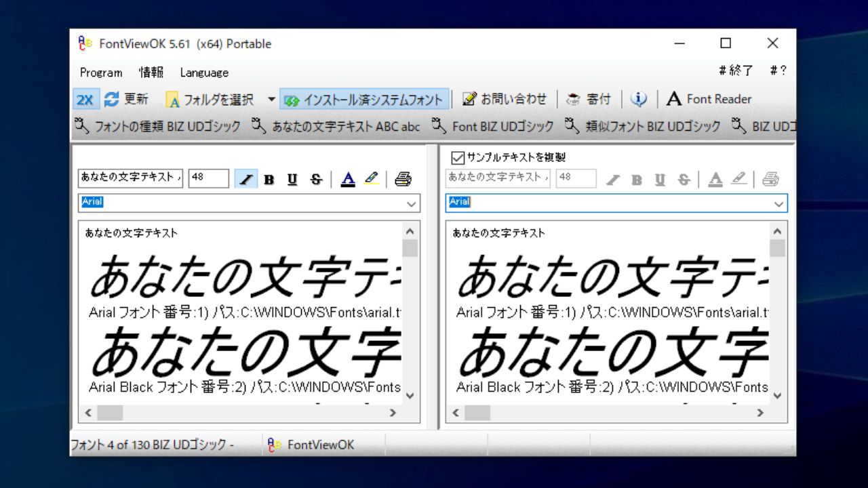Toggle strikethrough in left panel

(316, 179)
